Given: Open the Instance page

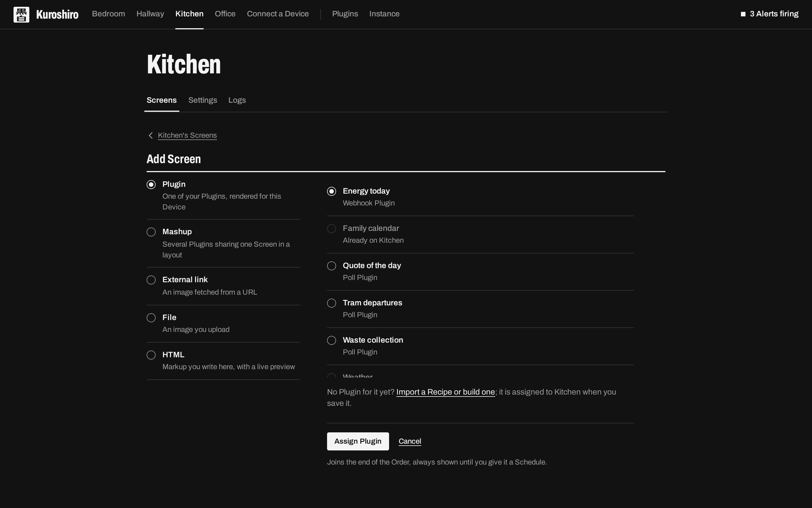Looking at the screenshot, I should point(384,14).
